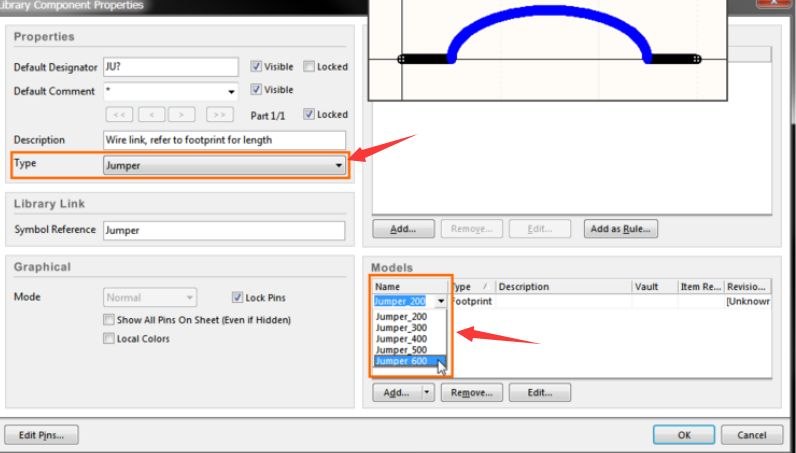The width and height of the screenshot is (796, 453).
Task: Click Remove in the parameters section
Action: tap(472, 229)
